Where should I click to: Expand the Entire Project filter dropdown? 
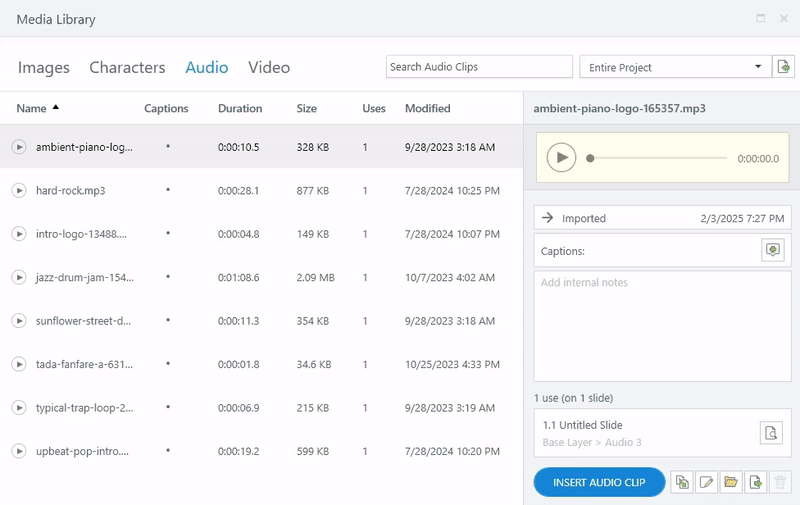coord(758,67)
